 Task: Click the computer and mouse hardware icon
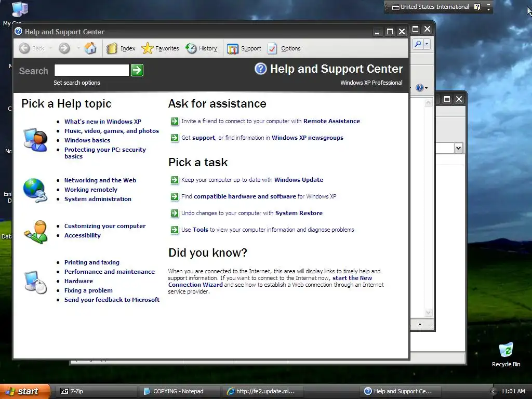[x=36, y=282]
